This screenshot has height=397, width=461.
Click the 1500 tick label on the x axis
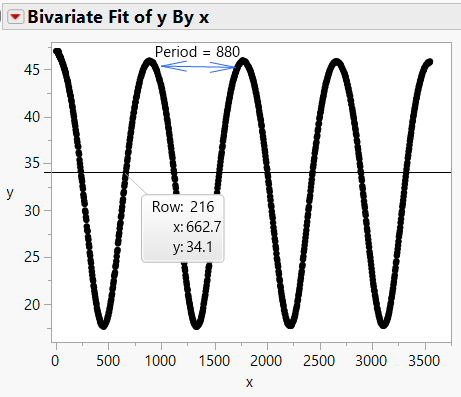214,361
